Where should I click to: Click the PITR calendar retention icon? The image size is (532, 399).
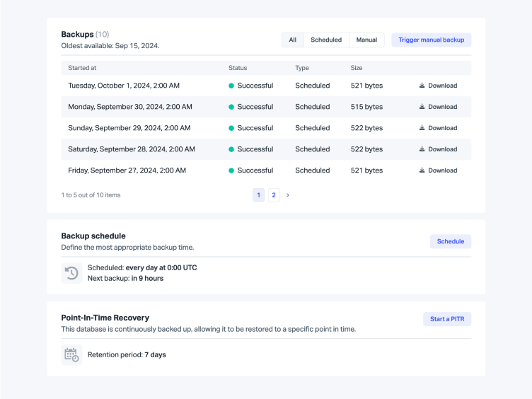[71, 354]
